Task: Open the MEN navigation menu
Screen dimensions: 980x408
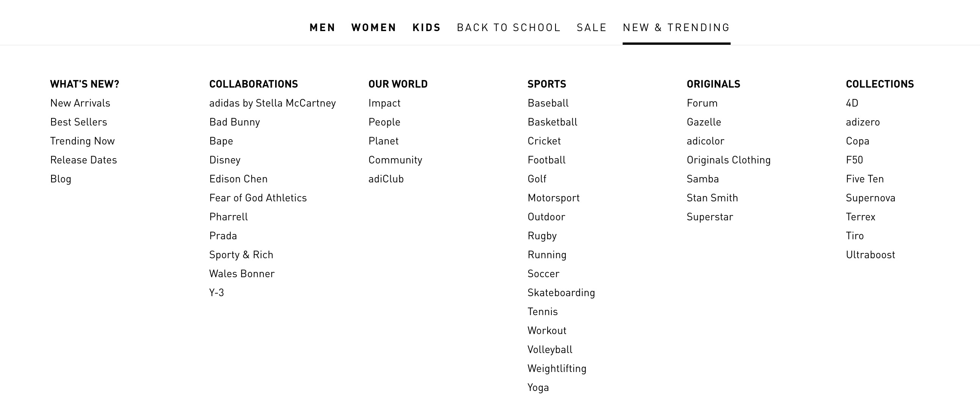Action: pos(322,27)
